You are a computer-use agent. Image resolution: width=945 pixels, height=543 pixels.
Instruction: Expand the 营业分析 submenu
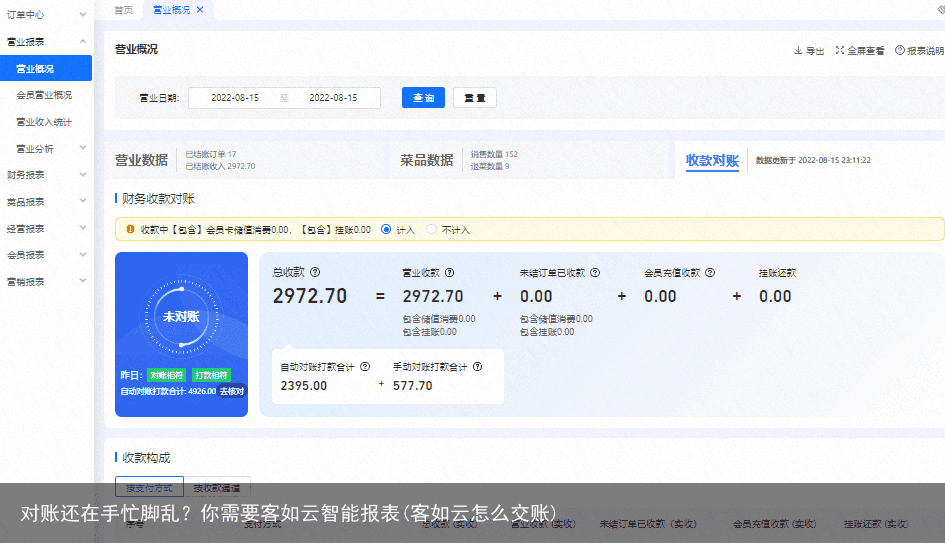pos(83,148)
